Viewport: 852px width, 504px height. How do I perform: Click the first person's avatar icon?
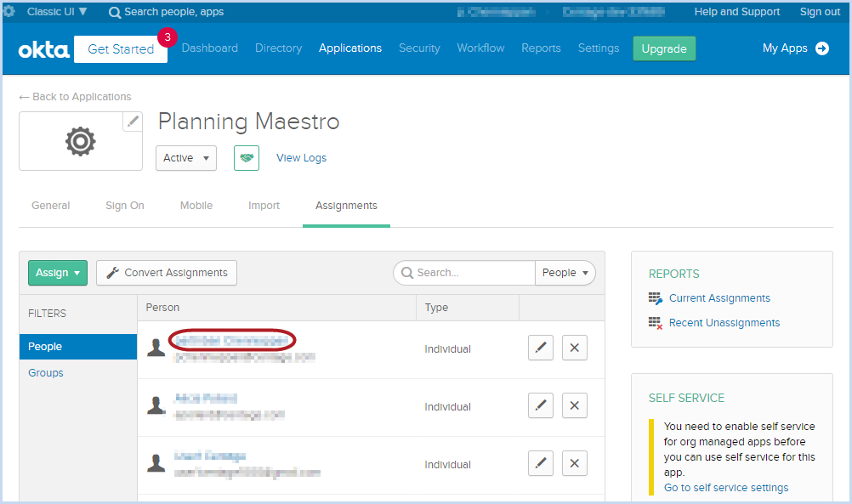point(156,348)
